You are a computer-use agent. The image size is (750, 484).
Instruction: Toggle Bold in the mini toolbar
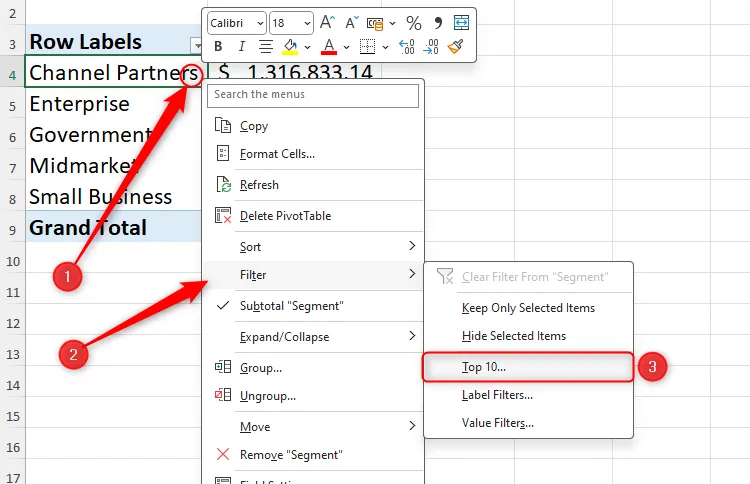coord(218,46)
